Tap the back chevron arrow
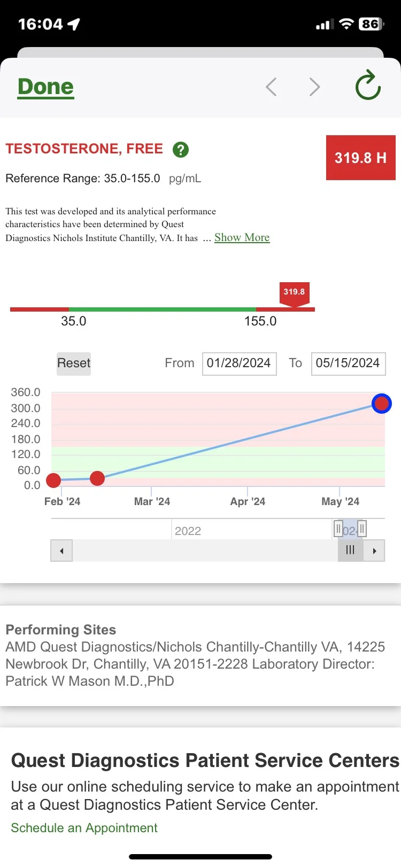Image resolution: width=401 pixels, height=868 pixels. (272, 87)
